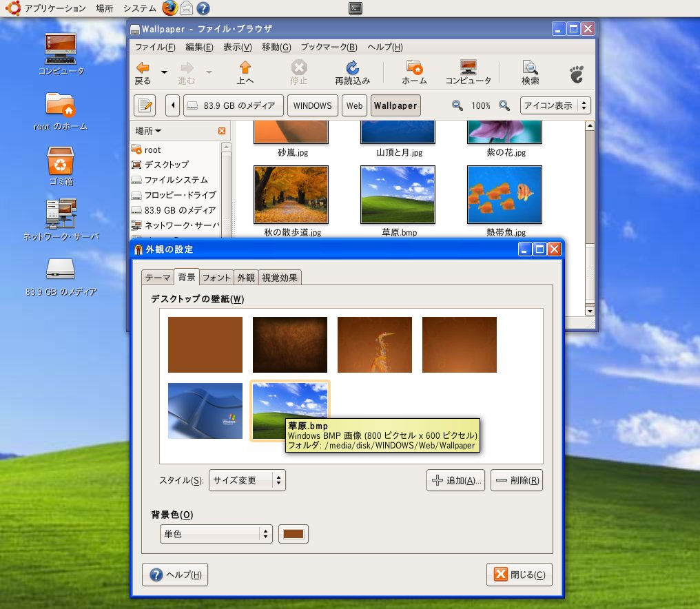
Task: Click the 山頂と月.jpg file name
Action: tap(399, 153)
